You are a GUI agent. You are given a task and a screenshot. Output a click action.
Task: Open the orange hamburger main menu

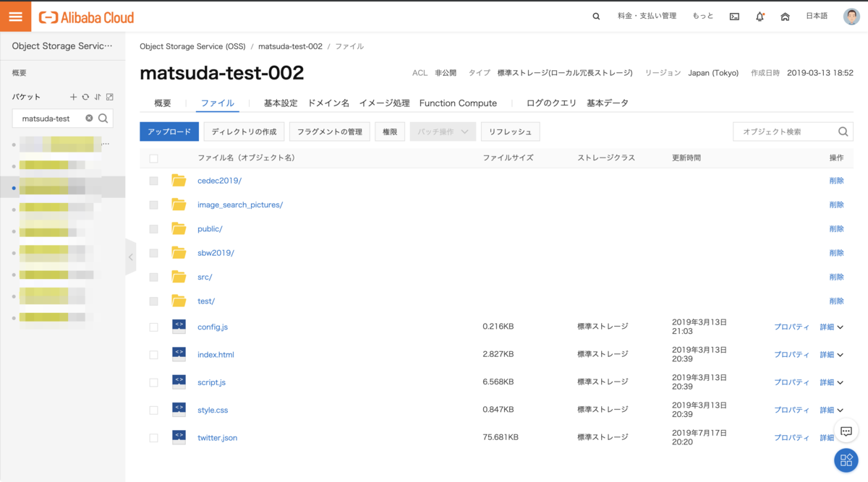click(x=15, y=17)
